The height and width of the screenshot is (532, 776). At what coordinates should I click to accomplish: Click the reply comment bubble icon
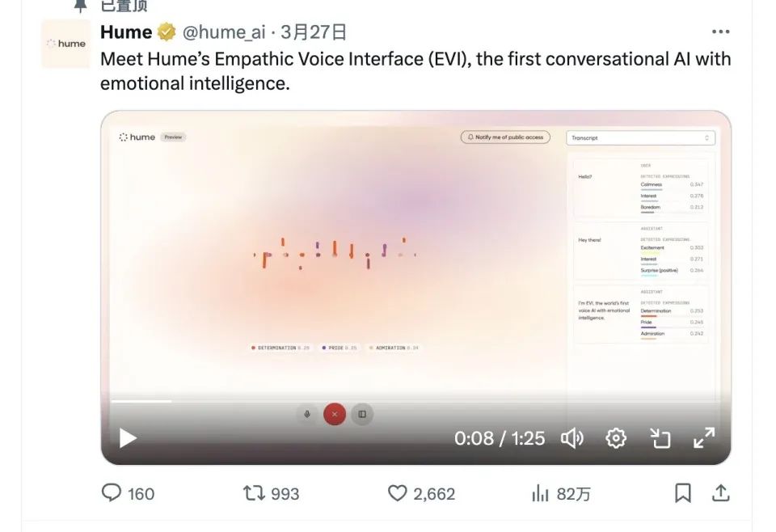pos(112,493)
